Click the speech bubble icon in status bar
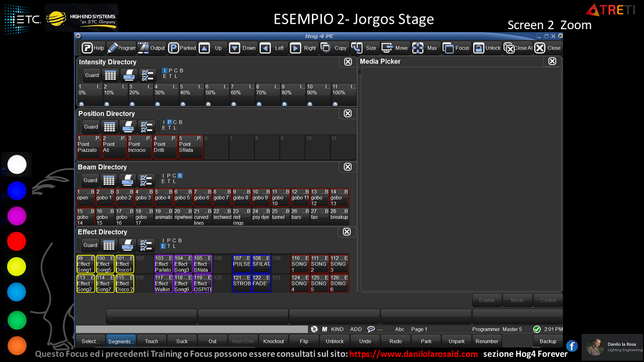The image size is (644, 362). pos(371,329)
